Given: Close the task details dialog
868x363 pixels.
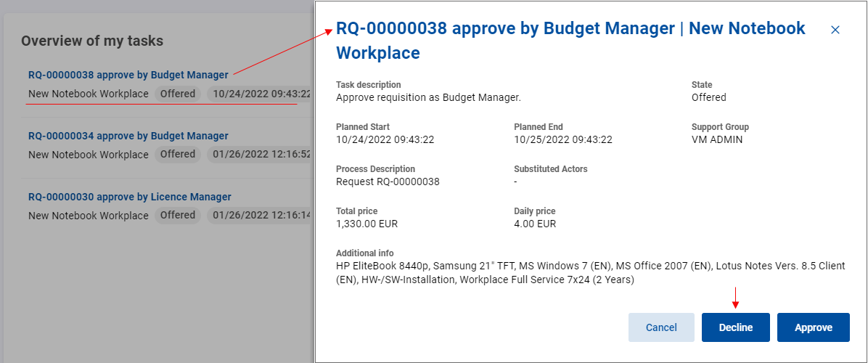Looking at the screenshot, I should click(835, 30).
